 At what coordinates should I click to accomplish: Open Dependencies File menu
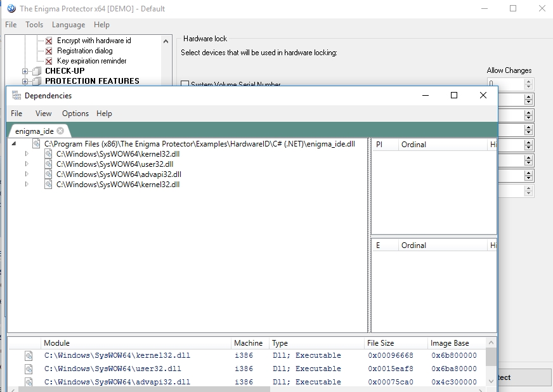[16, 114]
